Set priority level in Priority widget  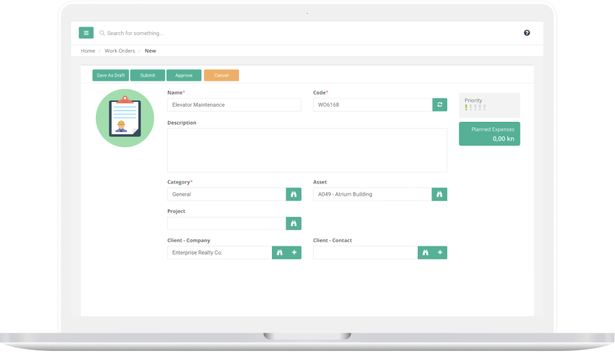(475, 107)
